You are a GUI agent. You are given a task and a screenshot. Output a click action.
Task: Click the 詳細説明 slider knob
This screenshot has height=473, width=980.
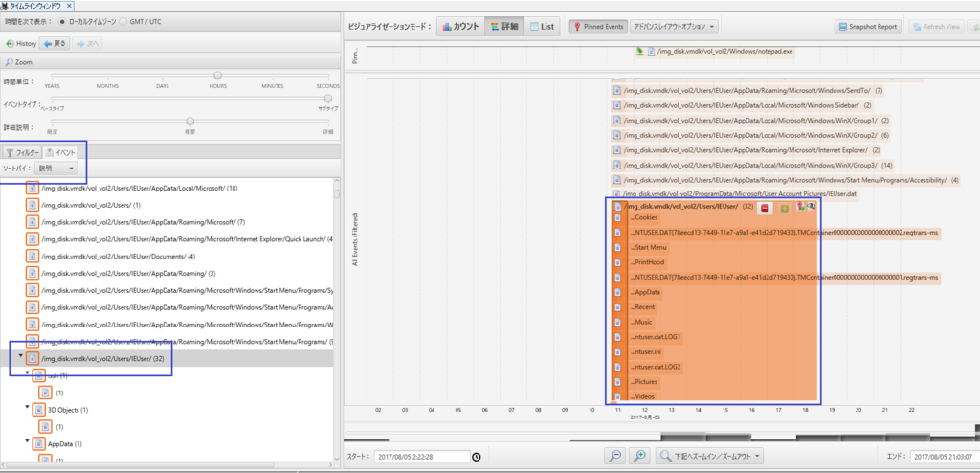click(190, 121)
